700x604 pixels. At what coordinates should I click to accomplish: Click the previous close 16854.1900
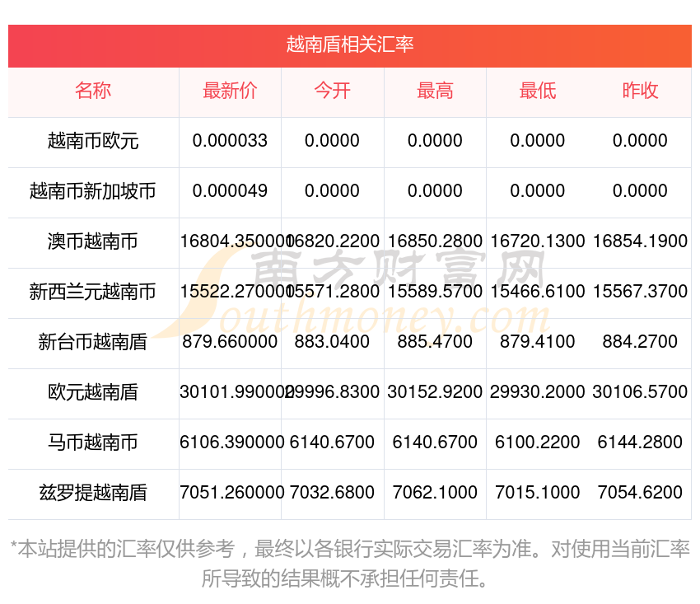tap(640, 241)
